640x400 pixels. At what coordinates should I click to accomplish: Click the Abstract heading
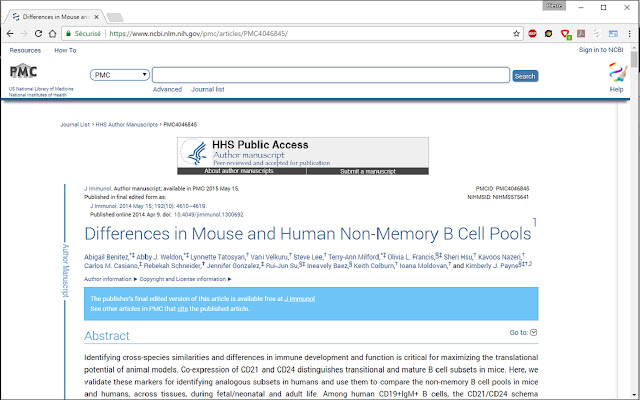coord(107,336)
